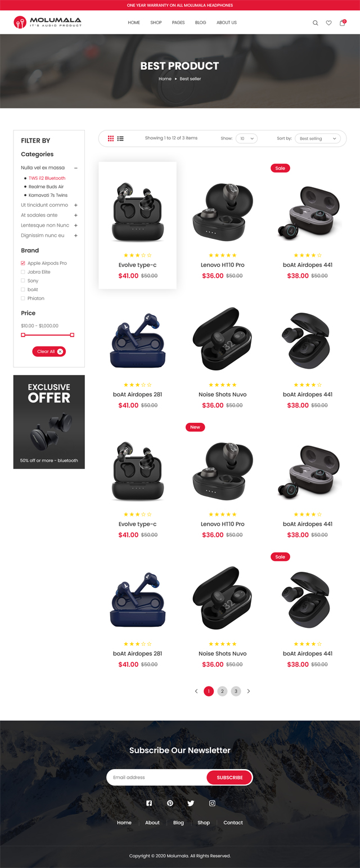Open the Twitter profile icon
360x868 pixels.
click(191, 803)
